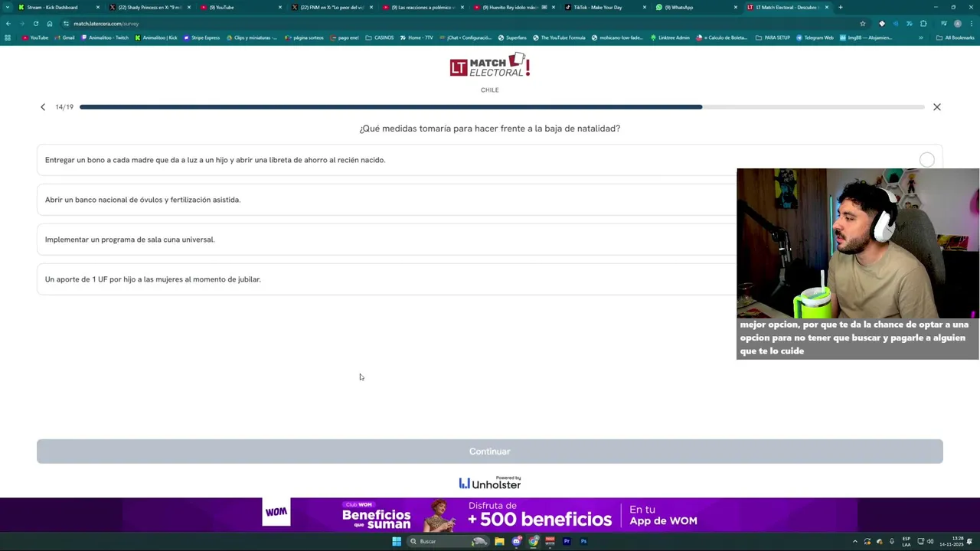Click the survey progress bar

501,107
